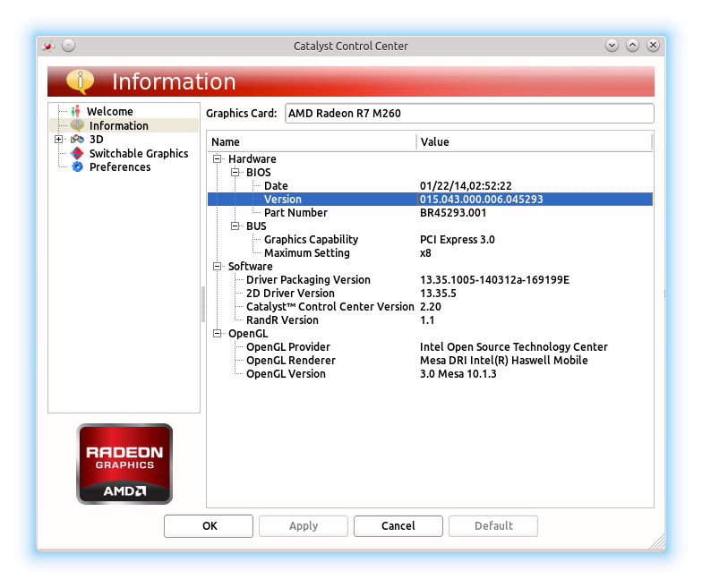Select the Graphics Capability row
Viewport: 702px width, 588px height.
coord(430,240)
